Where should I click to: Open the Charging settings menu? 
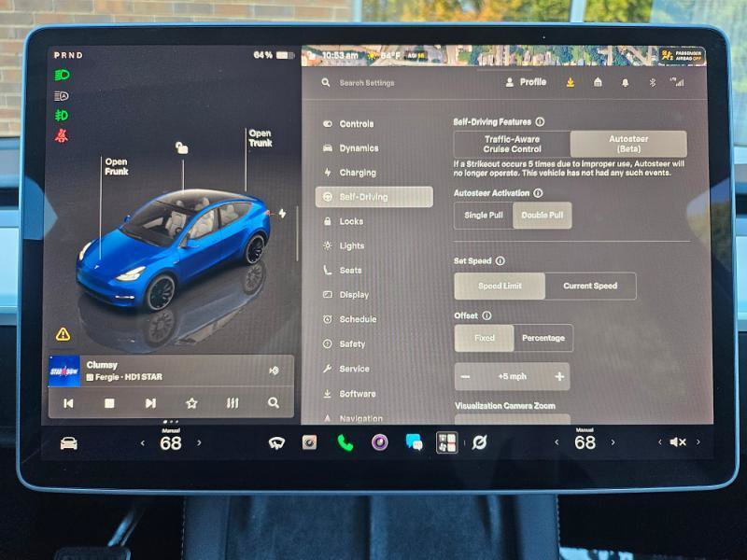point(349,173)
